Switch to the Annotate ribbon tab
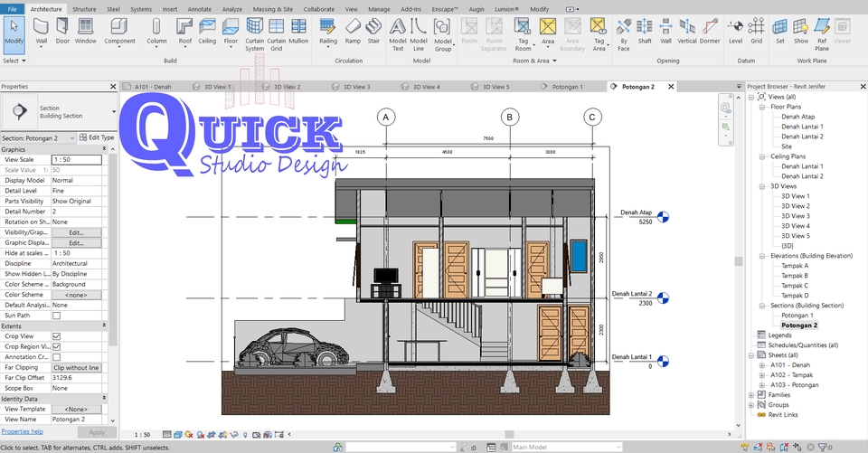Screen dimensions: 868x453 199,9
